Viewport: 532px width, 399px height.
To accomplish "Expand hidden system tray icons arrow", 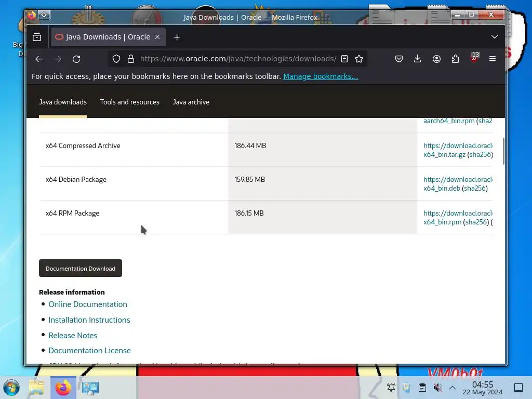I will pos(453,388).
